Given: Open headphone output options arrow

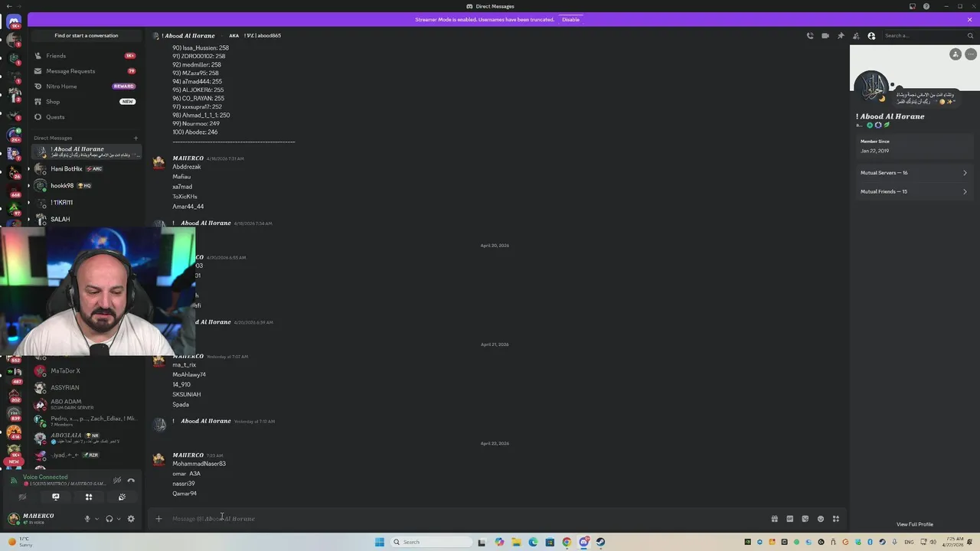Looking at the screenshot, I should click(118, 519).
